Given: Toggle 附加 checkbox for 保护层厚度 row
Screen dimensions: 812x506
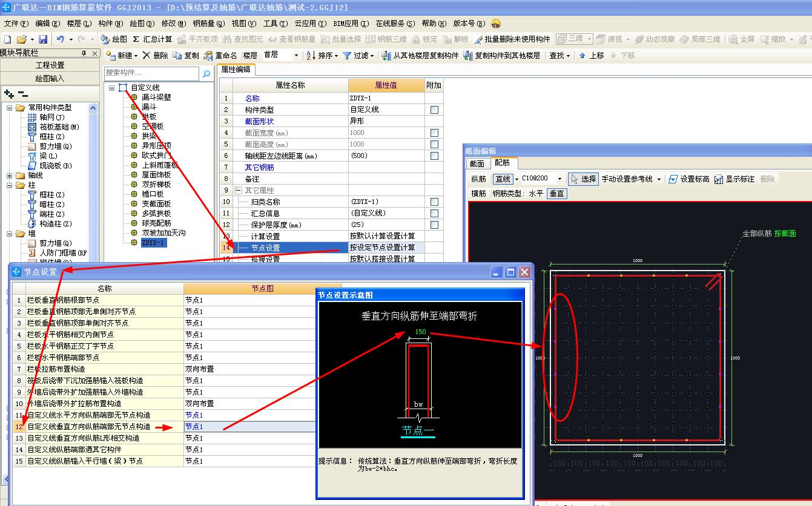Looking at the screenshot, I should (434, 225).
